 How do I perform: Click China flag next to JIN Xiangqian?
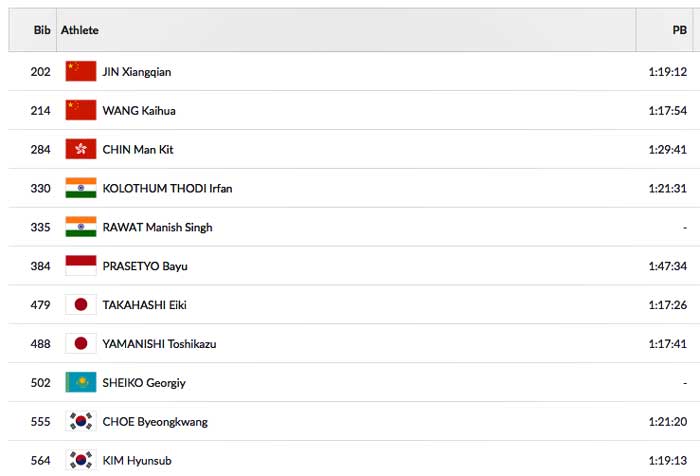[x=80, y=71]
